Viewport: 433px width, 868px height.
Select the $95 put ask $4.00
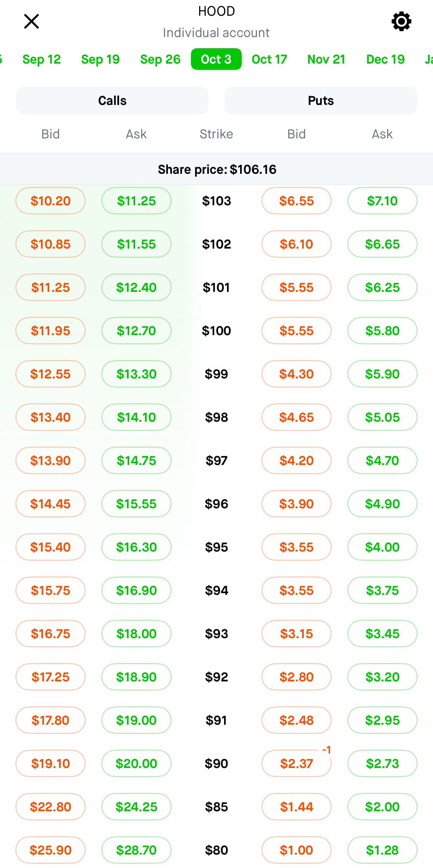[382, 547]
